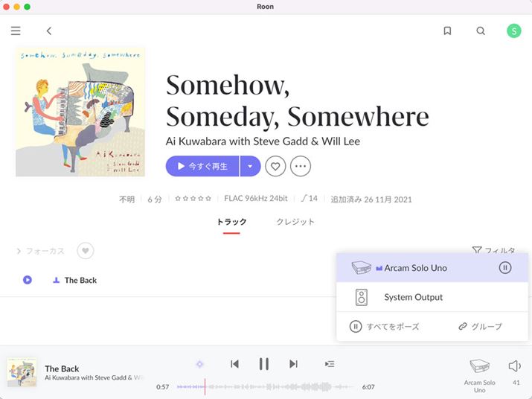The image size is (532, 399).
Task: Open dropdown arrow beside 今すぐ再生
Action: pyautogui.click(x=251, y=166)
